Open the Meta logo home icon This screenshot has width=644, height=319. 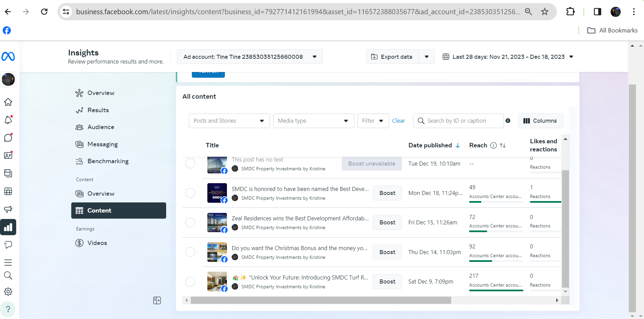point(8,56)
